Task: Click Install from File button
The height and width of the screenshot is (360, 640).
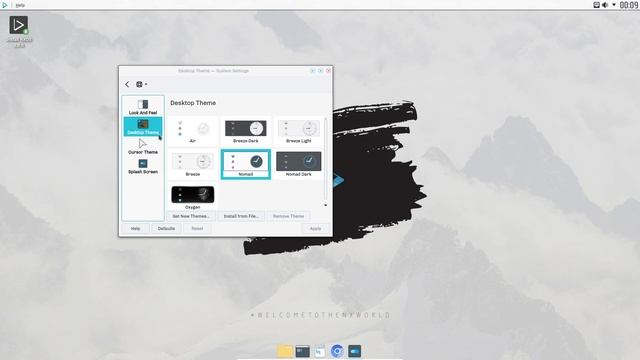Action: [241, 216]
